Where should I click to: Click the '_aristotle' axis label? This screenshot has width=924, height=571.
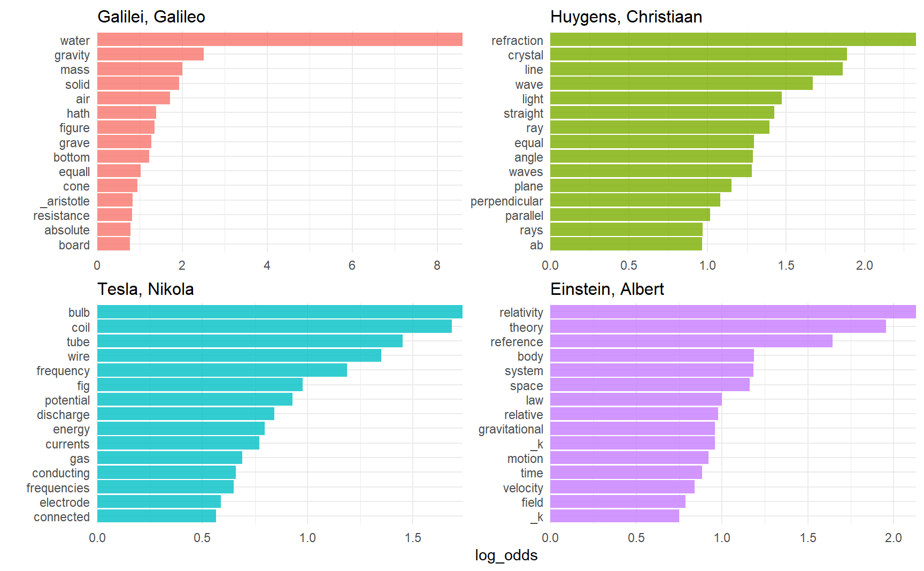65,201
